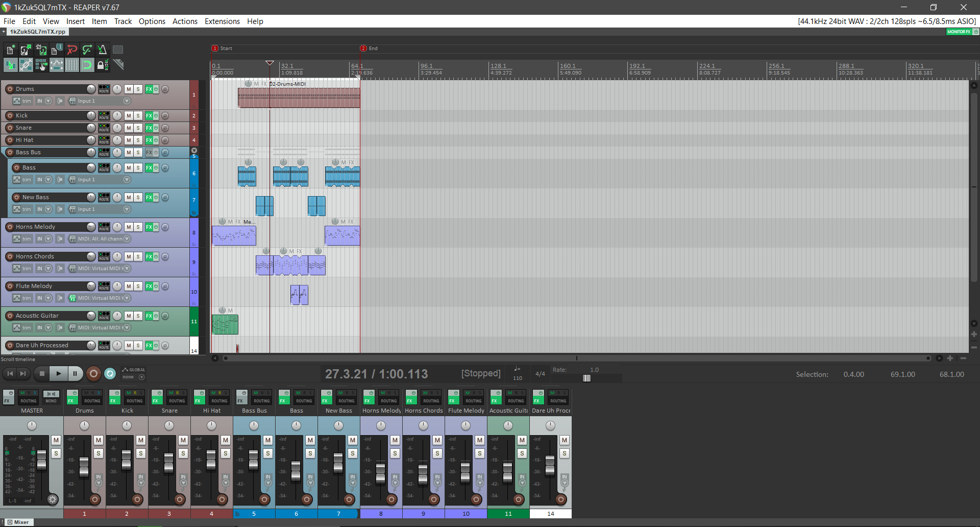The height and width of the screenshot is (527, 980).
Task: Open the routing button on Drums track
Action: coord(104,89)
